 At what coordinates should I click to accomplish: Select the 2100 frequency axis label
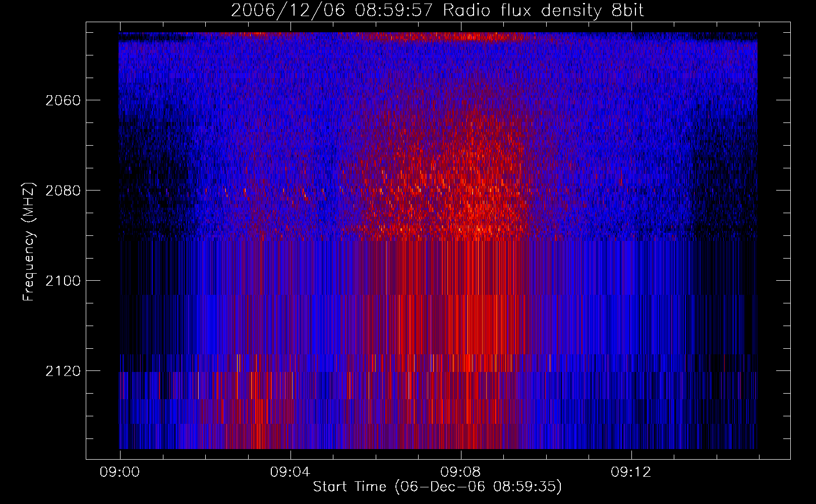point(63,281)
